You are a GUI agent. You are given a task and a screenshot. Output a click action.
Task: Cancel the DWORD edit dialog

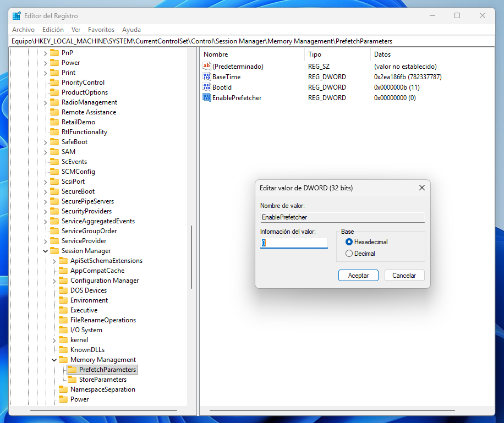(404, 276)
